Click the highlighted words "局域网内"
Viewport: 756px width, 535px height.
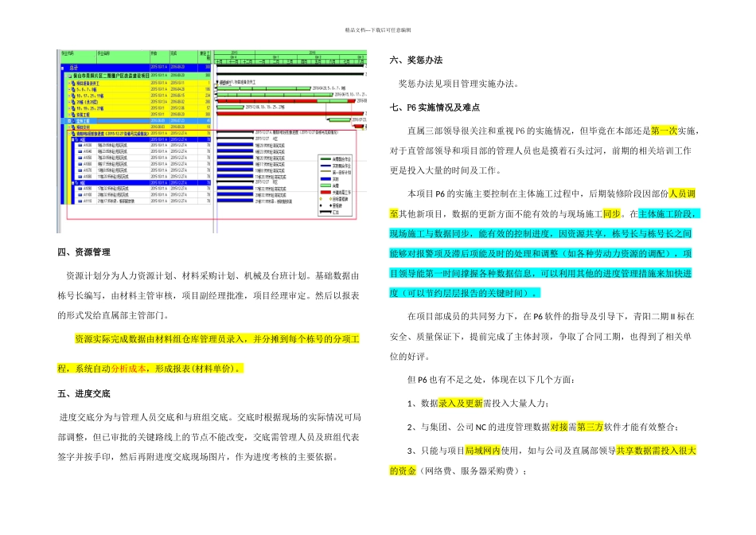(x=482, y=451)
